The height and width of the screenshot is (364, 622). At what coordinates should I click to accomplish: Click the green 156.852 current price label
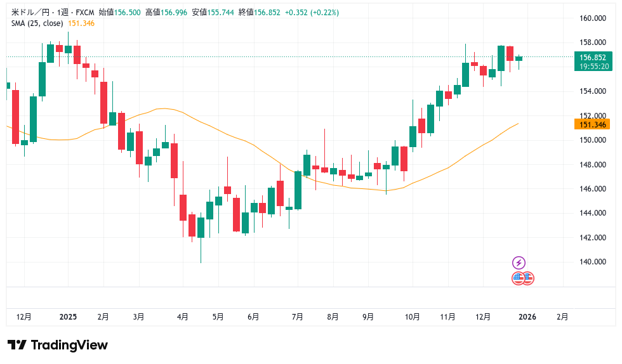point(591,57)
